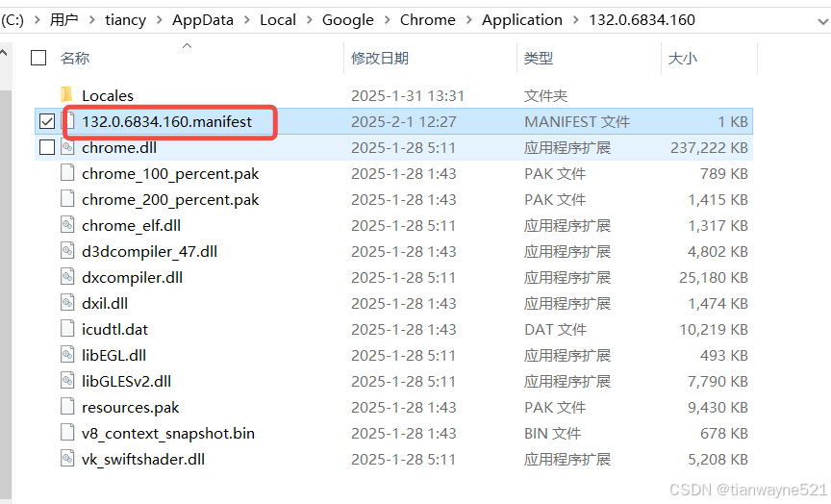Select d3dcompiler_47.dll file name
This screenshot has width=831, height=504.
point(149,251)
